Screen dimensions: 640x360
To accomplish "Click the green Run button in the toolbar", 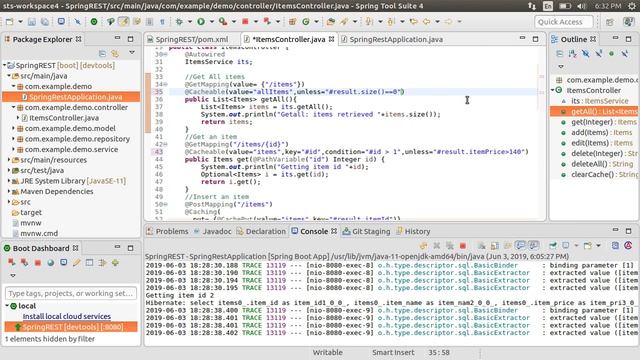I will tap(201, 22).
